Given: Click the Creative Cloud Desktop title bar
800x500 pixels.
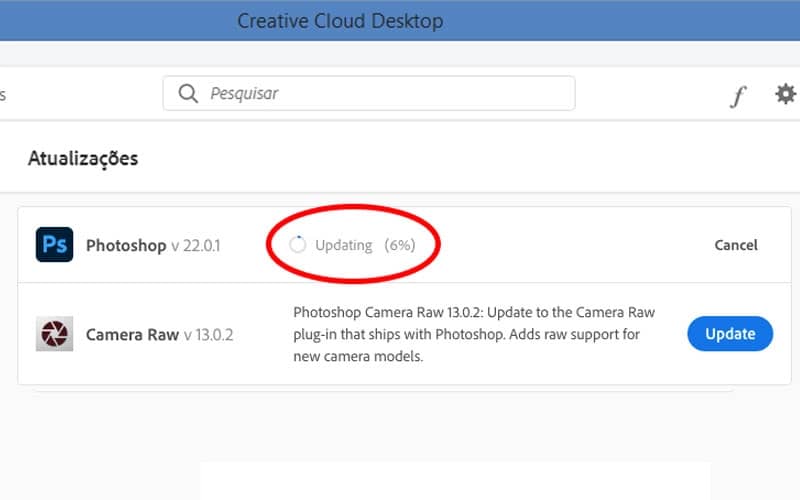Looking at the screenshot, I should coord(400,20).
